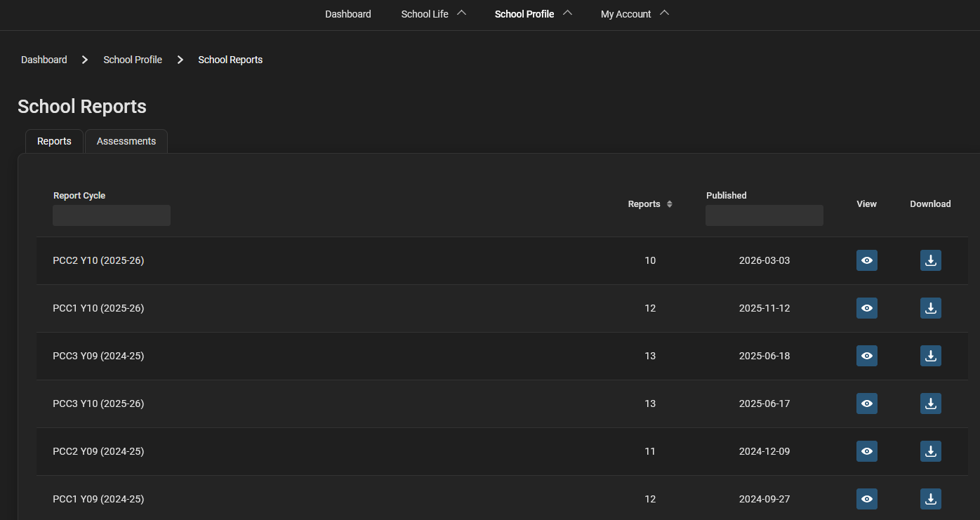The width and height of the screenshot is (980, 520).
Task: Select PCC3 Y10 (2025-26) cycle name
Action: (x=98, y=404)
